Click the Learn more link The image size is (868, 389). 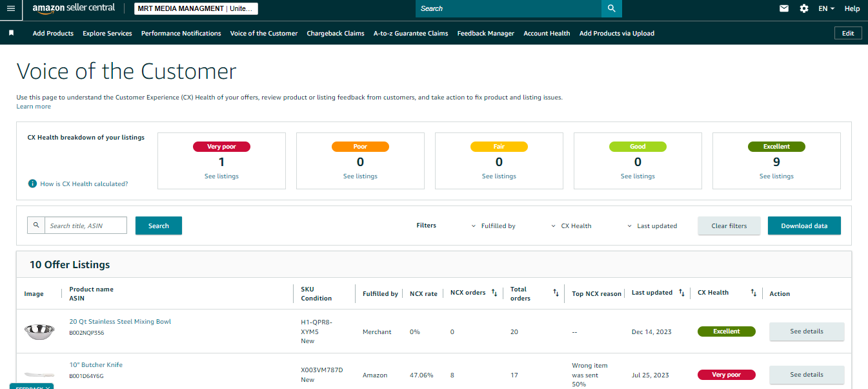[x=34, y=106]
